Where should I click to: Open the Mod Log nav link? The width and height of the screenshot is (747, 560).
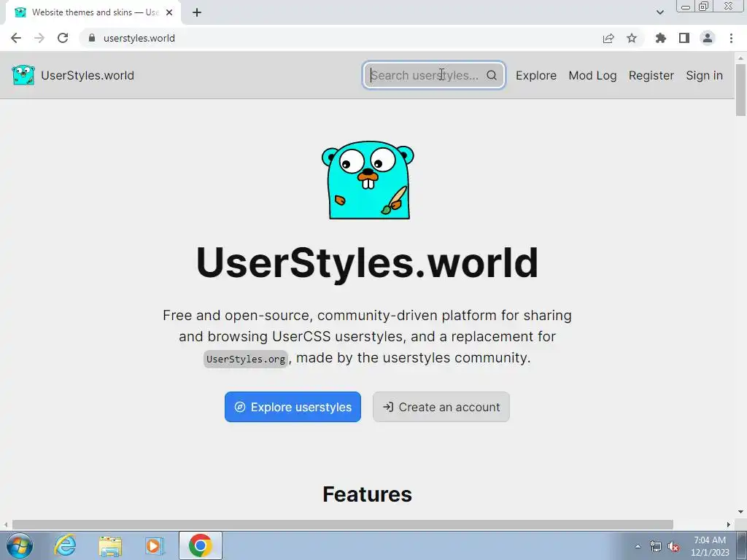pos(592,75)
